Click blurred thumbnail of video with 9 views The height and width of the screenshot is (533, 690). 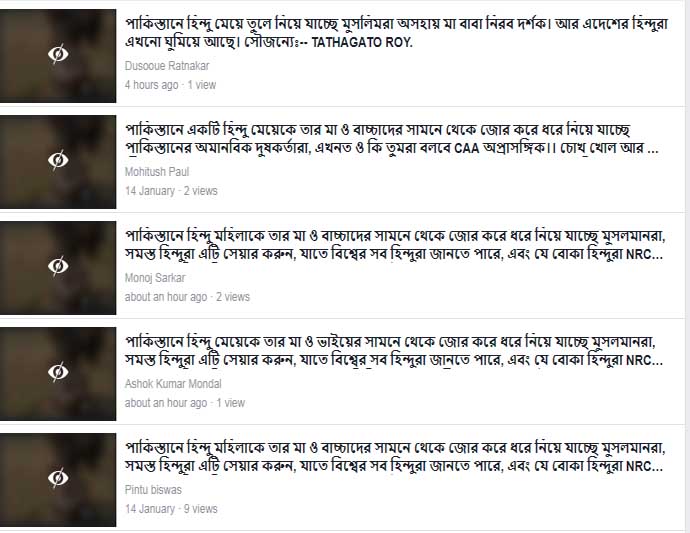[x=58, y=480]
